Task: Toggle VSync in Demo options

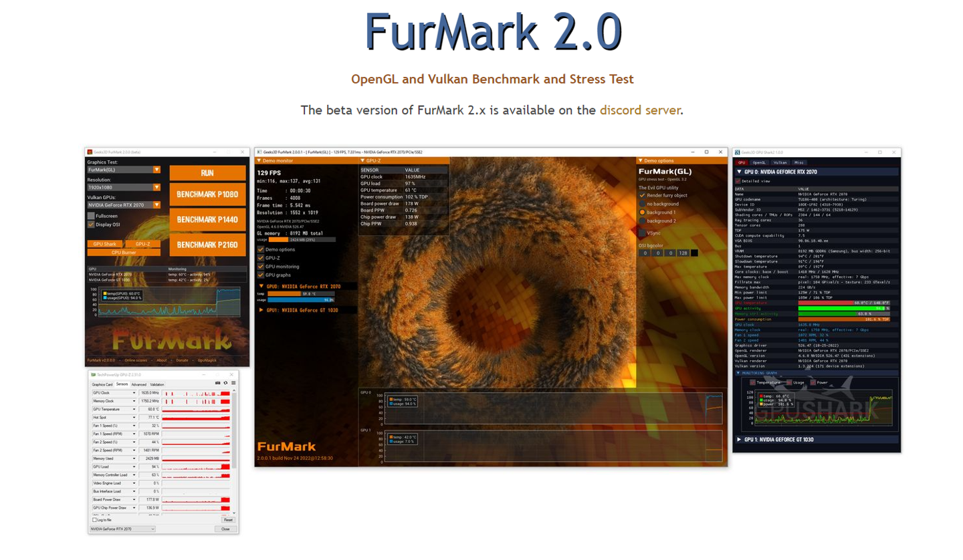Action: tap(642, 233)
